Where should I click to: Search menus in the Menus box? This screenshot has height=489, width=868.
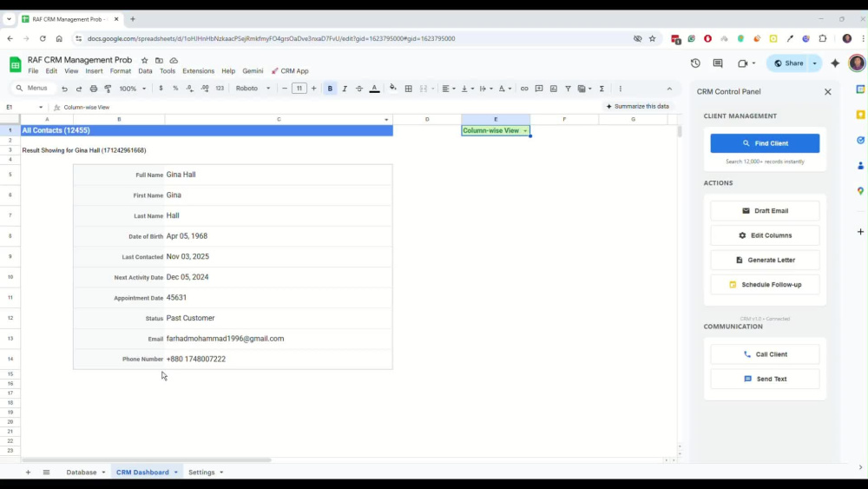(32, 89)
